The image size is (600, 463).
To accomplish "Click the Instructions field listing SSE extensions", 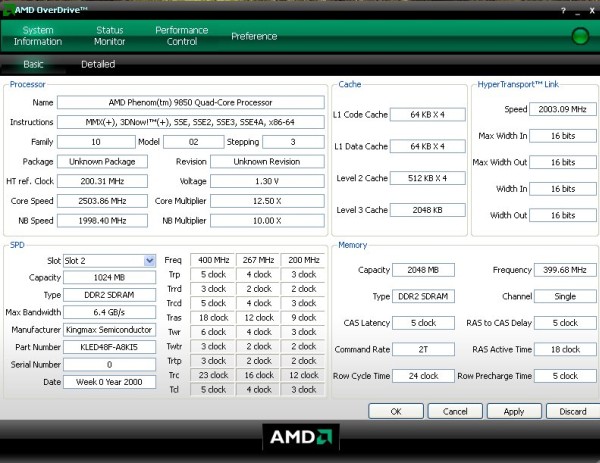I will 191,122.
